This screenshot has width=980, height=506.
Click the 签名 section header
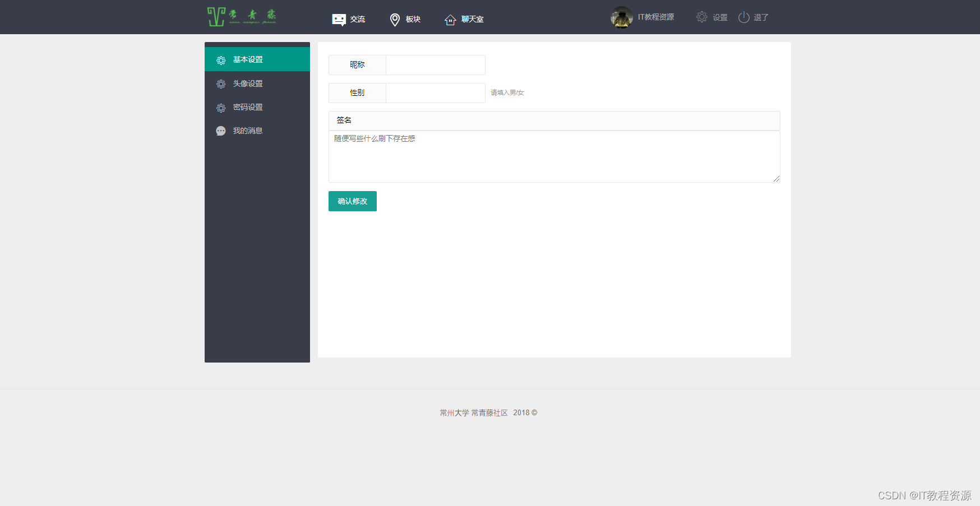(554, 120)
